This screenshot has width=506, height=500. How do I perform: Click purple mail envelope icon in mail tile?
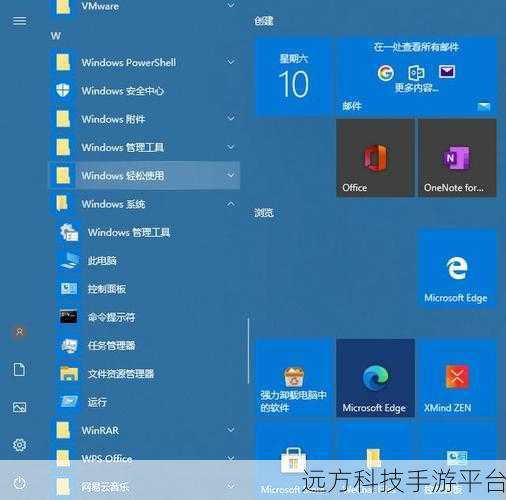447,72
